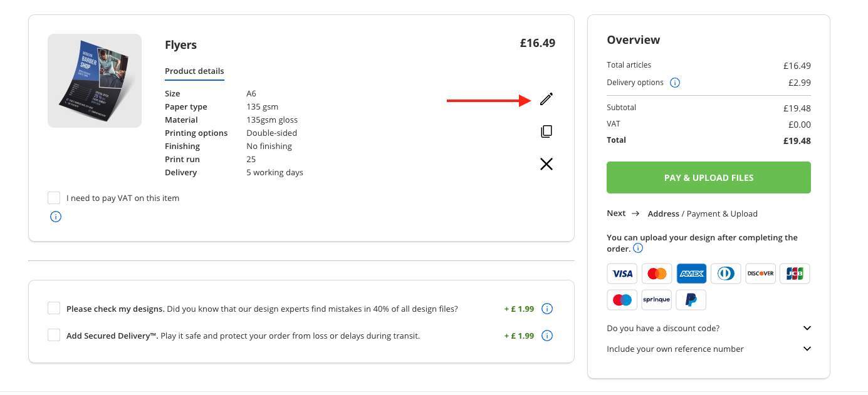Click the pencil edit icon for Flyers

coord(546,99)
